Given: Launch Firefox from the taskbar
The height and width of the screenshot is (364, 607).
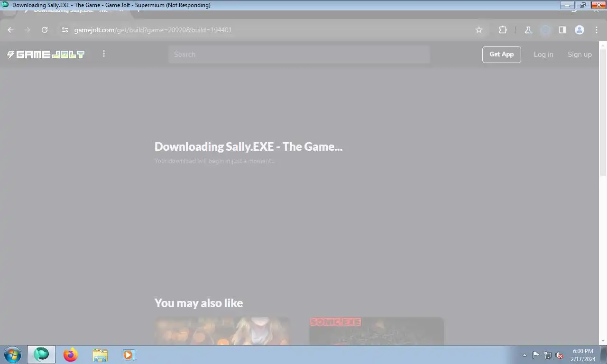Looking at the screenshot, I should [x=71, y=355].
